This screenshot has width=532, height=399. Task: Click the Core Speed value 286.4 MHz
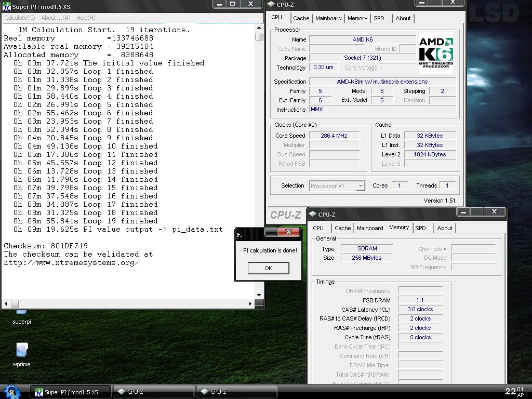(334, 136)
